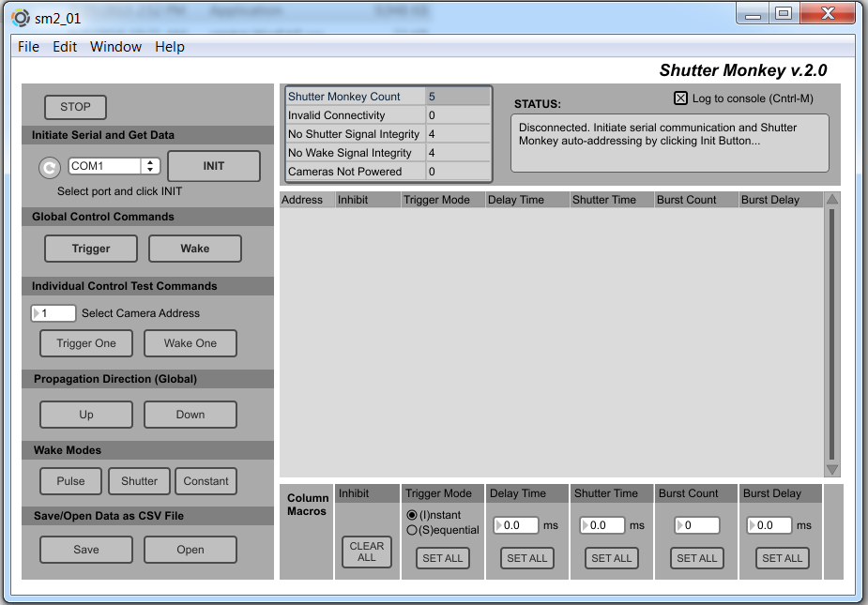
Task: Click the serial port refresh icon
Action: pos(50,167)
